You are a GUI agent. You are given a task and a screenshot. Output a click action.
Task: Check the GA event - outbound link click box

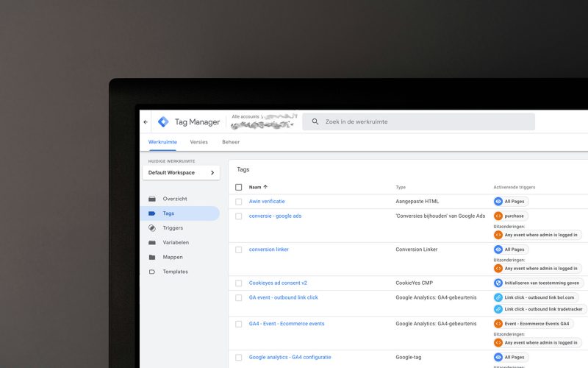point(238,298)
